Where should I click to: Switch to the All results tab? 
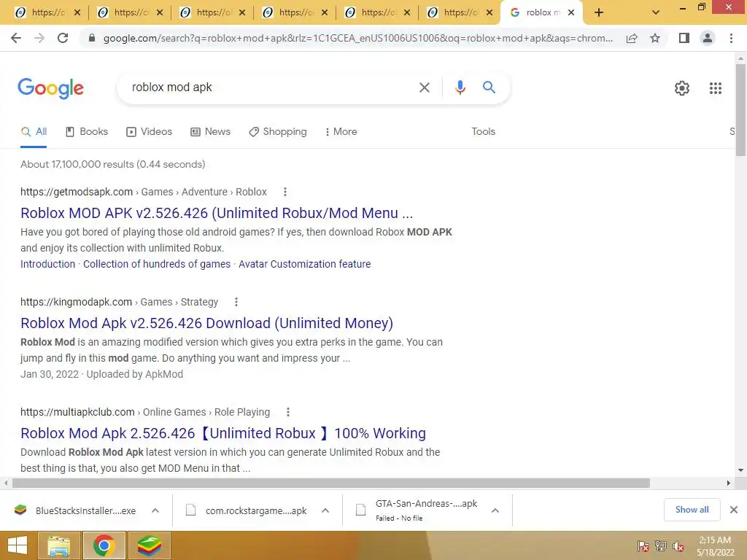click(34, 132)
